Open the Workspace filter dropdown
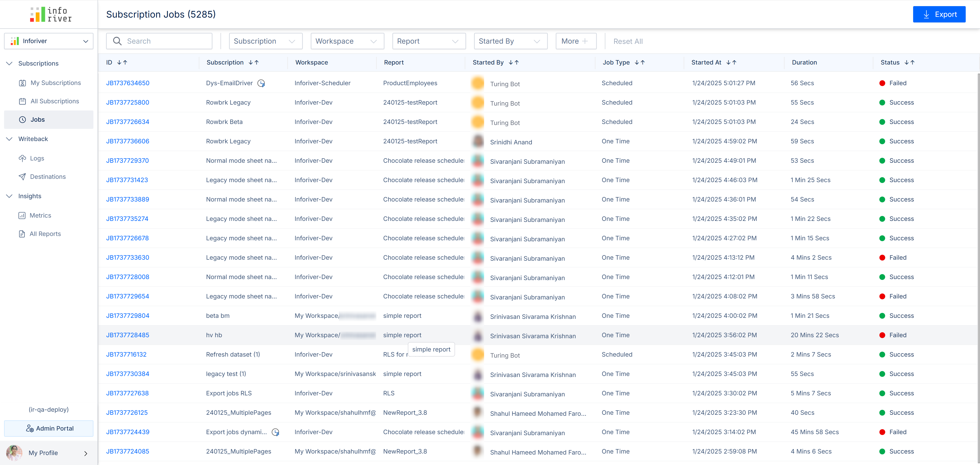Viewport: 980px width, 465px height. pos(347,41)
